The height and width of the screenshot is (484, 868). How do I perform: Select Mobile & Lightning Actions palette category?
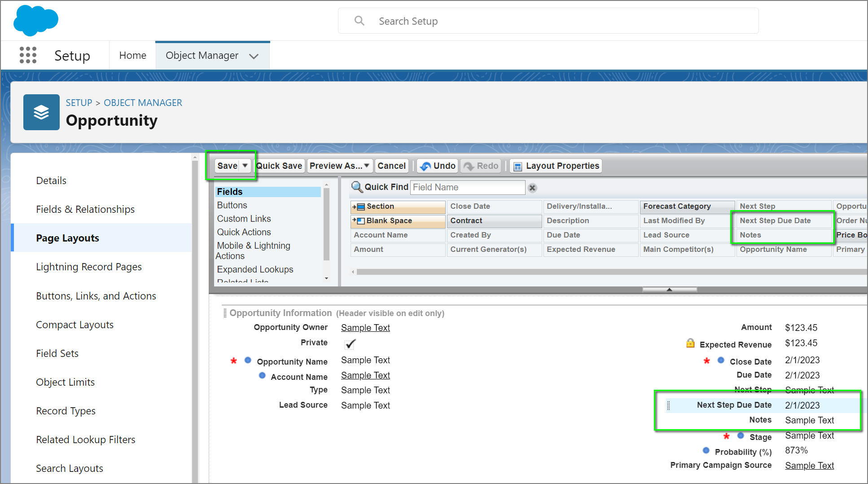pos(253,251)
